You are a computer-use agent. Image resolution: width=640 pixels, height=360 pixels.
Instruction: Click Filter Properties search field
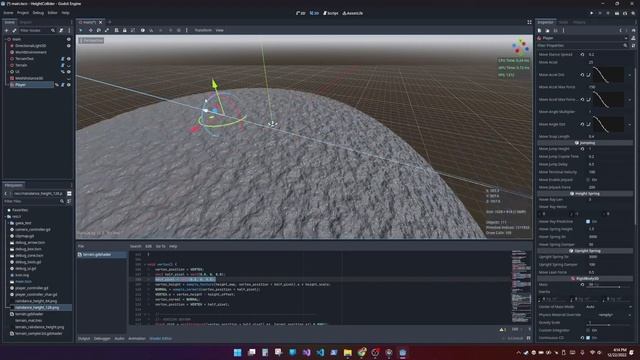582,46
